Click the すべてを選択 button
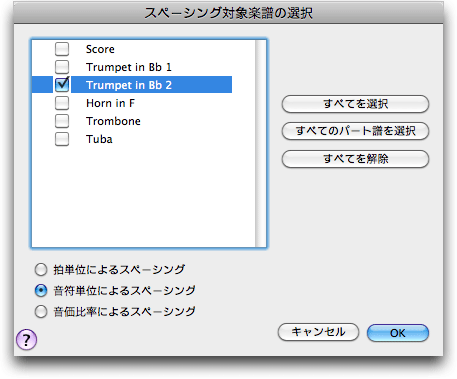This screenshot has width=457, height=379. coord(355,104)
